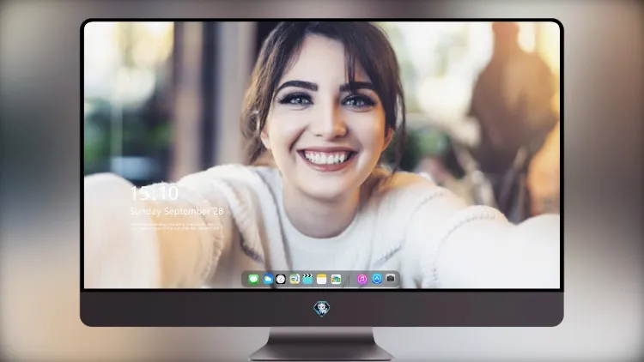The width and height of the screenshot is (644, 362).
Task: Open the Clock app in the dock
Action: (x=281, y=280)
